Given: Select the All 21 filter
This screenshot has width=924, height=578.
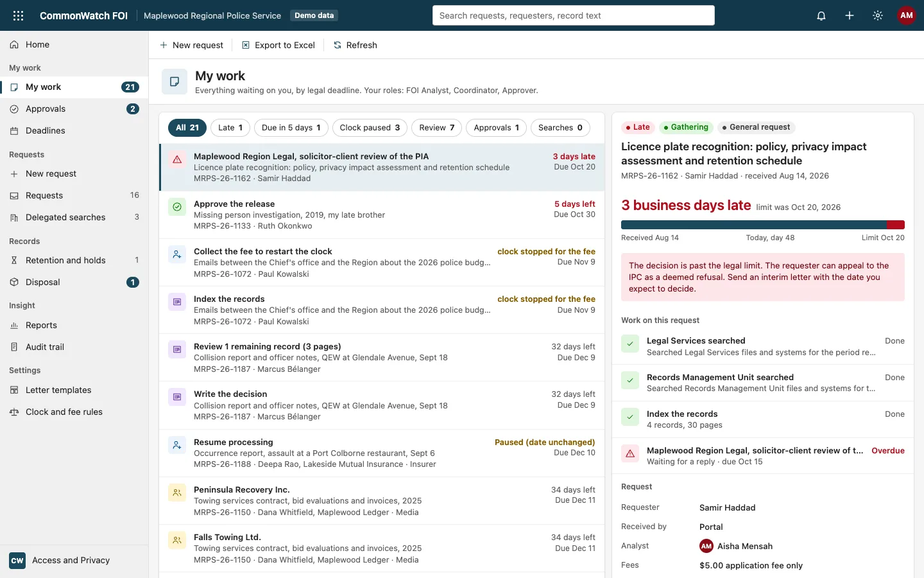Looking at the screenshot, I should [x=187, y=128].
